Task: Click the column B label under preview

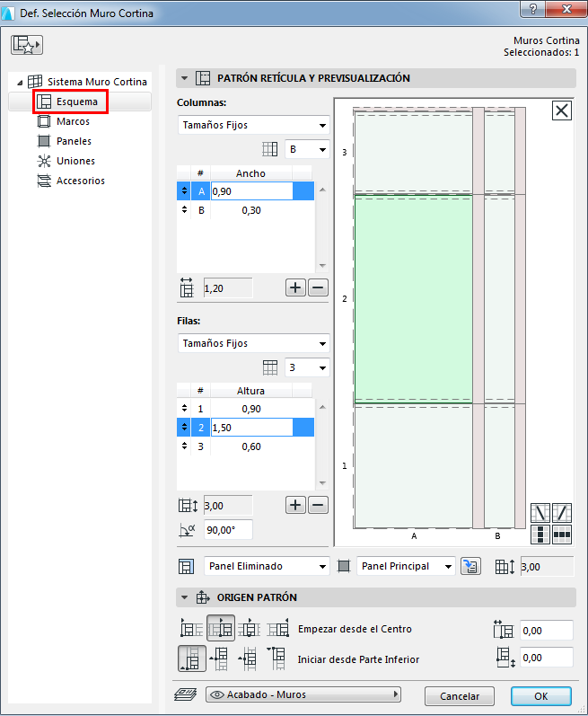Action: click(497, 536)
